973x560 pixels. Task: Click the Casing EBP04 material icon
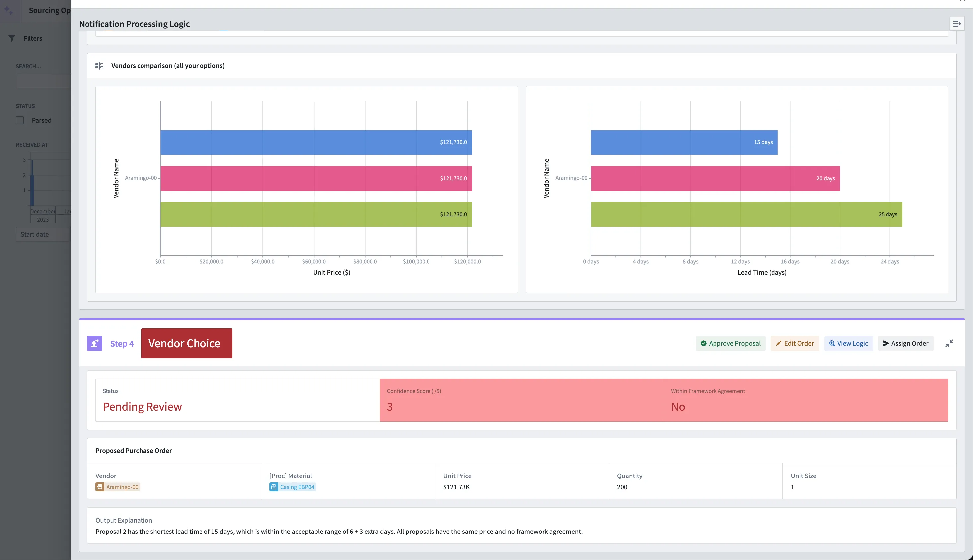click(x=274, y=487)
